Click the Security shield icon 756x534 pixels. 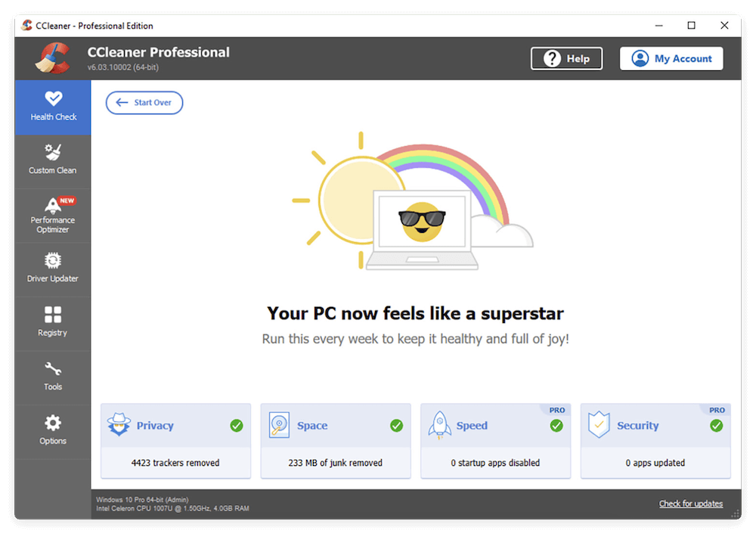click(x=599, y=425)
